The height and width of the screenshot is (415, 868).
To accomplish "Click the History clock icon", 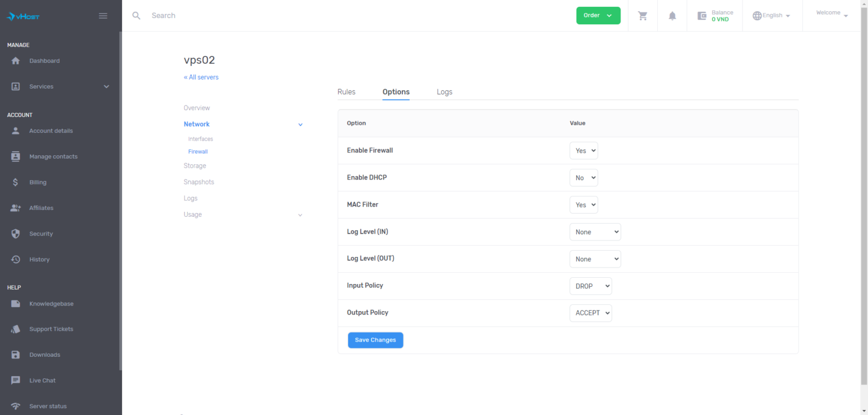I will tap(16, 260).
